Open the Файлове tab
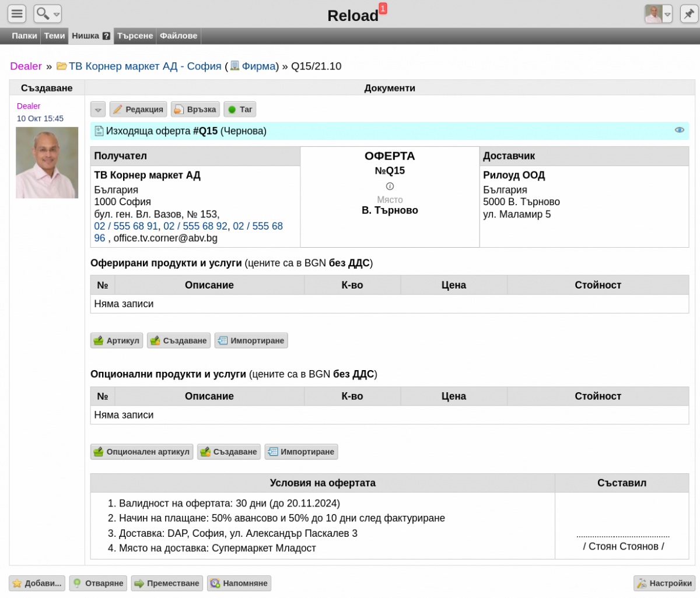 [178, 36]
